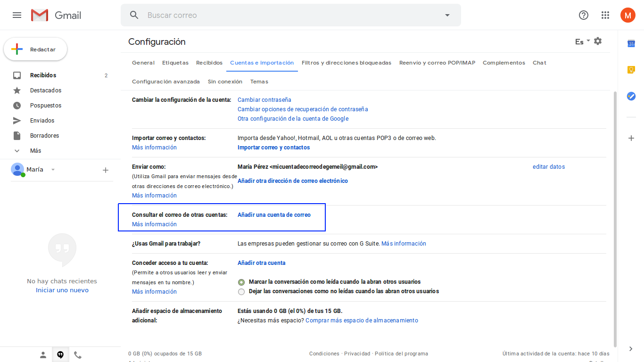Click Añadir una cuenta de correo link

tap(274, 215)
